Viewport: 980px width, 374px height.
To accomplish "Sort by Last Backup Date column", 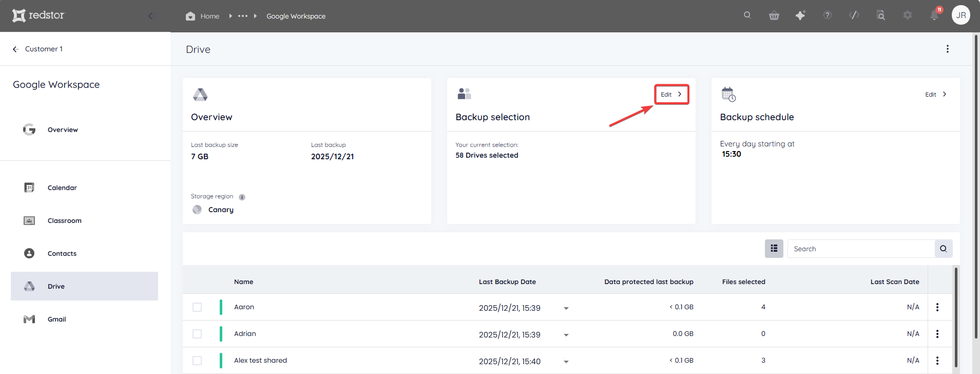I will (507, 282).
